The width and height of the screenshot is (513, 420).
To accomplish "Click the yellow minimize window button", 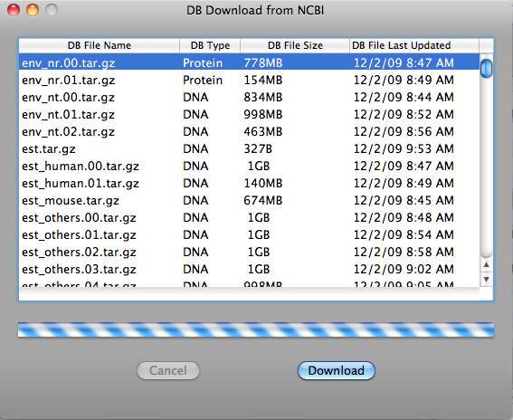I will click(33, 10).
